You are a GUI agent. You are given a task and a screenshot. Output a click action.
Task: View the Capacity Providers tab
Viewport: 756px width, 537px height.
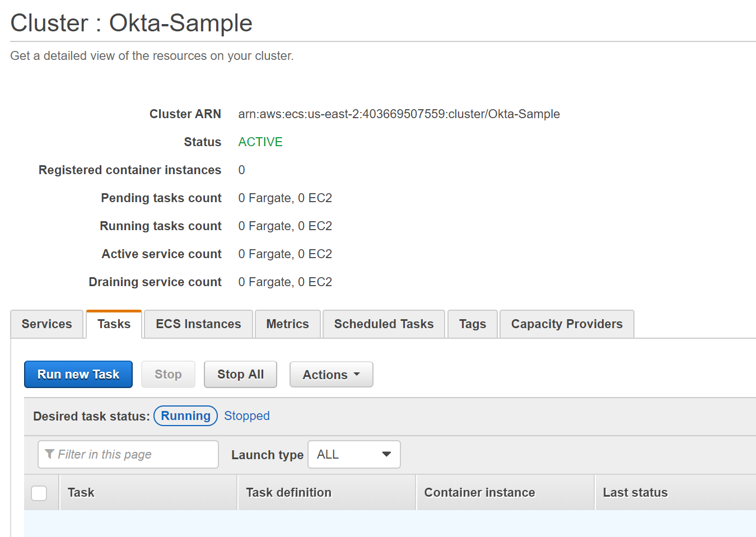566,324
